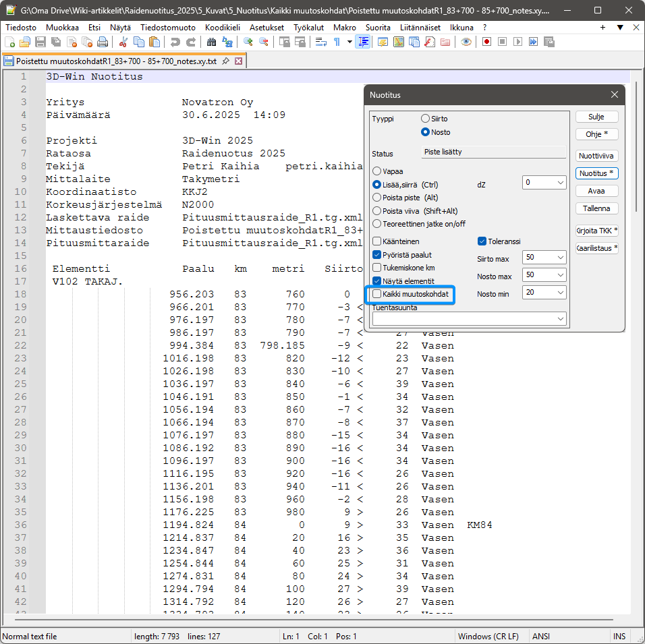Click the Cut scissors icon
This screenshot has height=644, width=645.
[x=123, y=42]
